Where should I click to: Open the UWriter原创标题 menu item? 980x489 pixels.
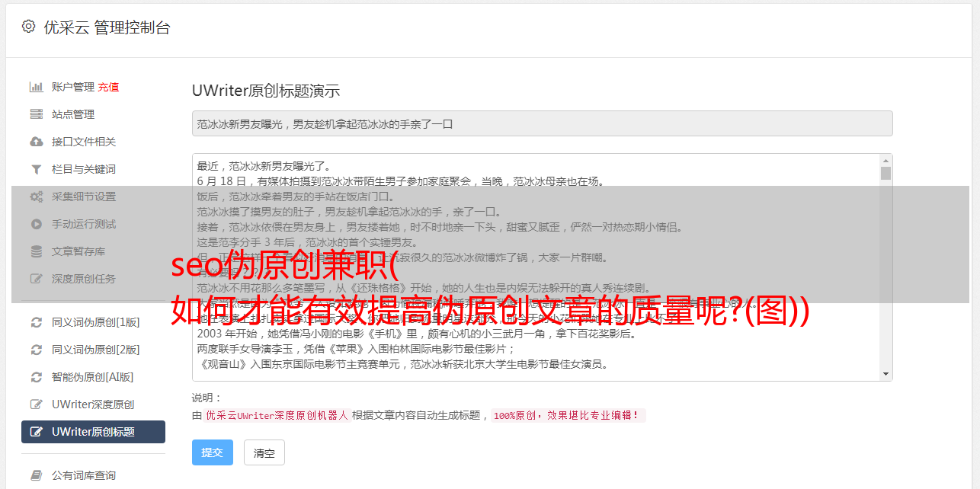[93, 432]
